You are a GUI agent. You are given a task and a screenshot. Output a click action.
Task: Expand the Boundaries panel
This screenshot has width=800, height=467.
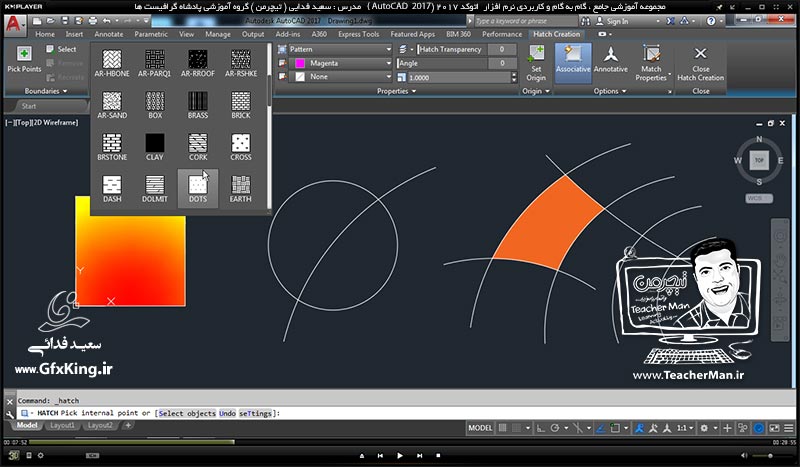(45, 91)
